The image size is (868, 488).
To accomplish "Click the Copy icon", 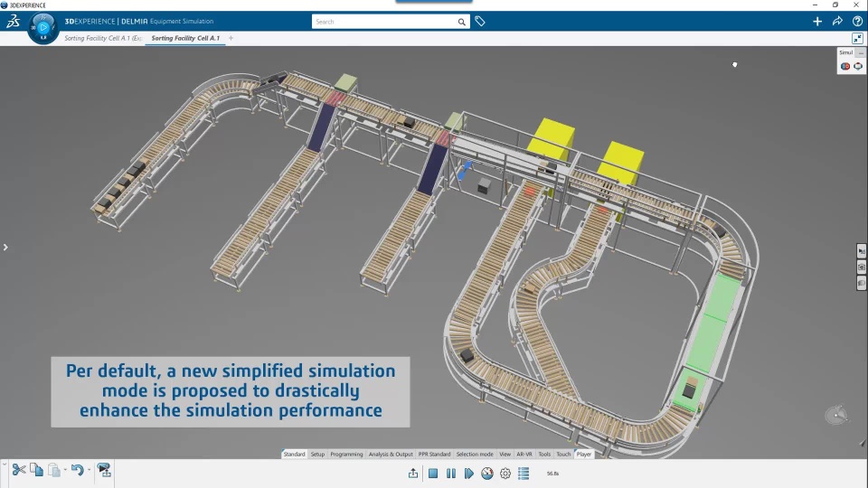I will click(x=36, y=470).
